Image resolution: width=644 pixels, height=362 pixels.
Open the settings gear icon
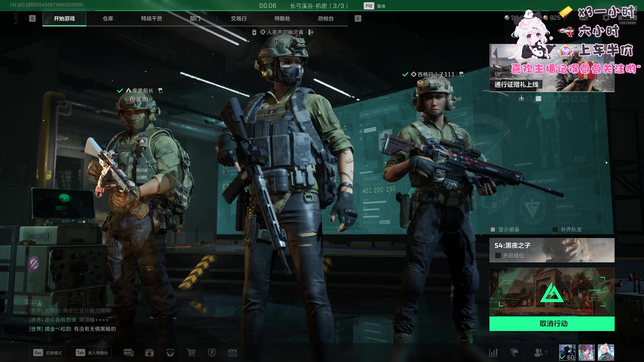coord(606,17)
